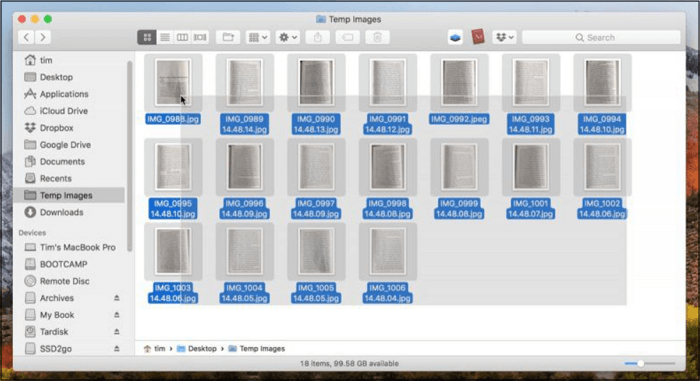
Task: Click inside the Search field
Action: [601, 38]
